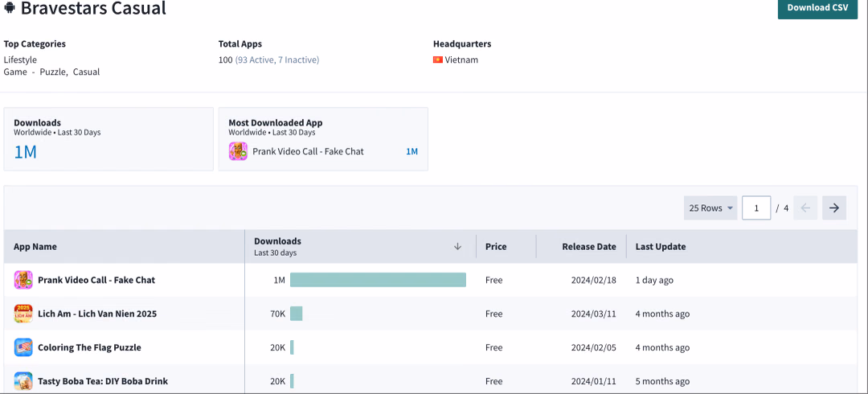Click the total pages '/ 4' indicator
The height and width of the screenshot is (394, 868).
pyautogui.click(x=782, y=207)
